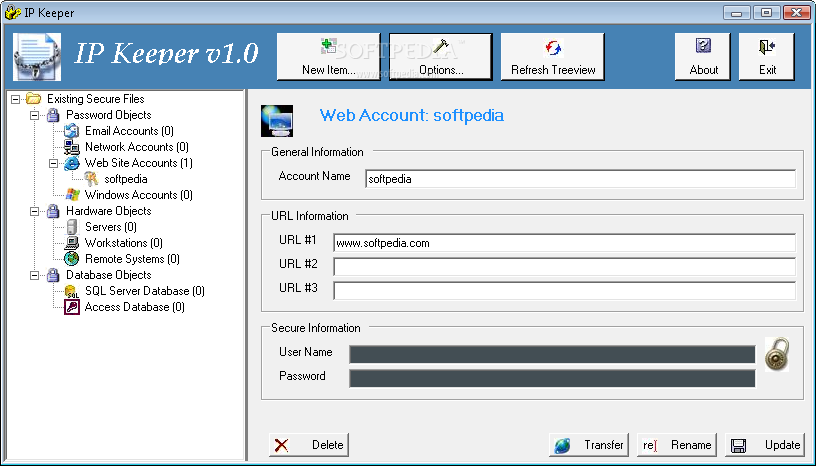Image resolution: width=816 pixels, height=466 pixels.
Task: Click the empty URL #3 field
Action: [564, 291]
